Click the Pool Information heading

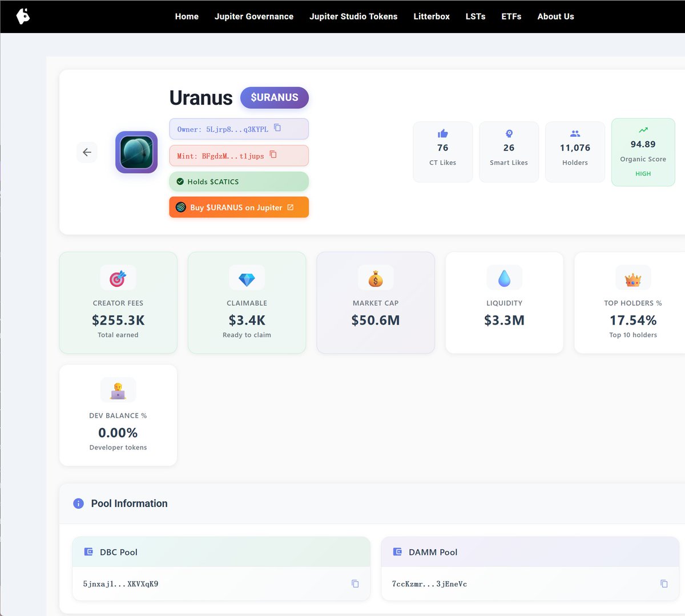(x=130, y=504)
